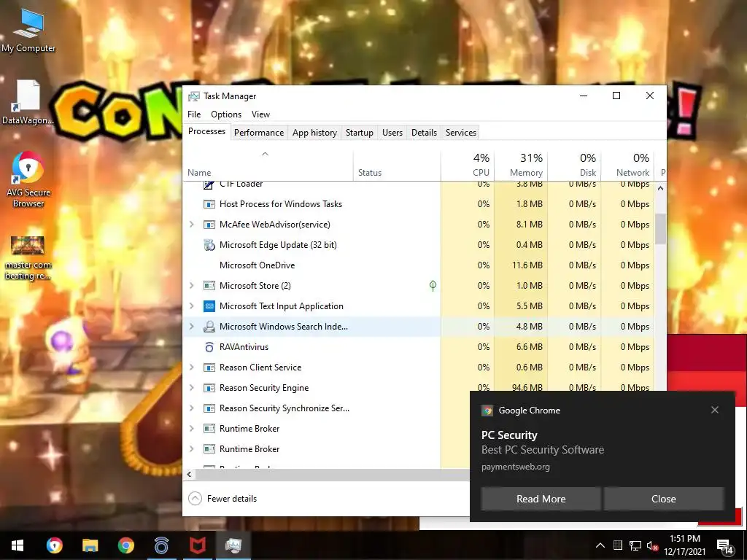This screenshot has height=560, width=747.
Task: Open Google Chrome from the taskbar
Action: point(125,545)
